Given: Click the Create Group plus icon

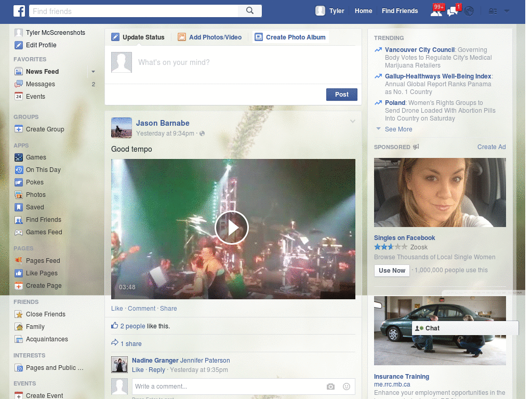Looking at the screenshot, I should 19,129.
